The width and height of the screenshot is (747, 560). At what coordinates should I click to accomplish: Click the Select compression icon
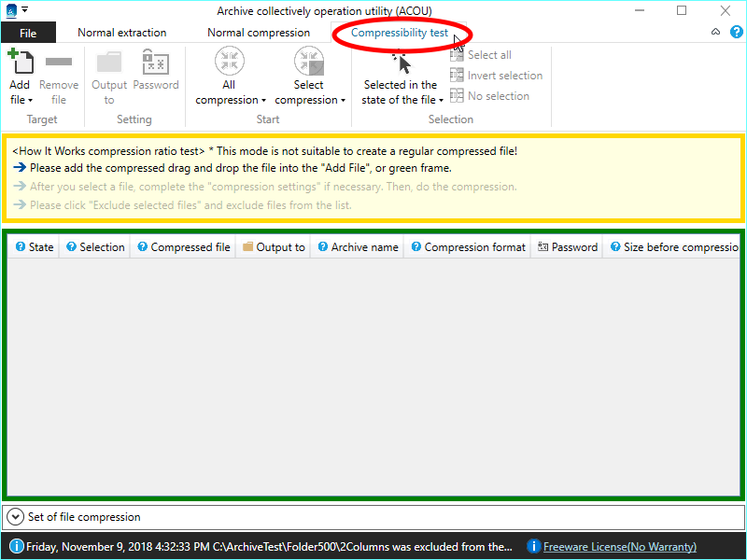309,62
